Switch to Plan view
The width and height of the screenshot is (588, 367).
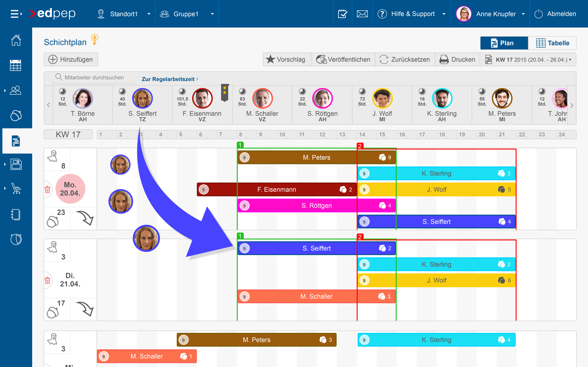coord(504,43)
